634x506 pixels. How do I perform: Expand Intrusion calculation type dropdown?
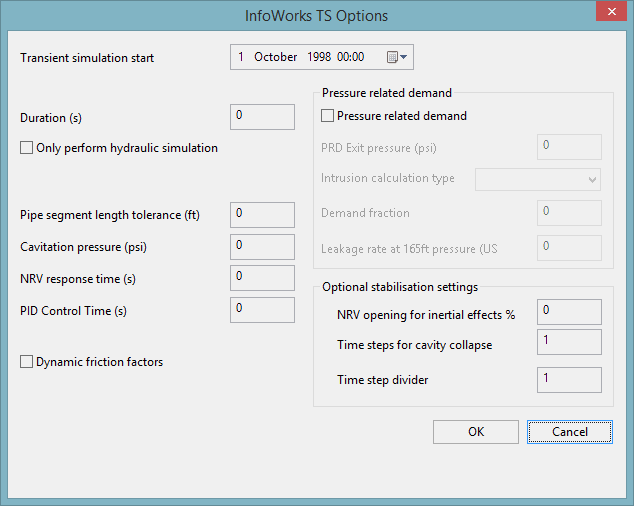593,179
